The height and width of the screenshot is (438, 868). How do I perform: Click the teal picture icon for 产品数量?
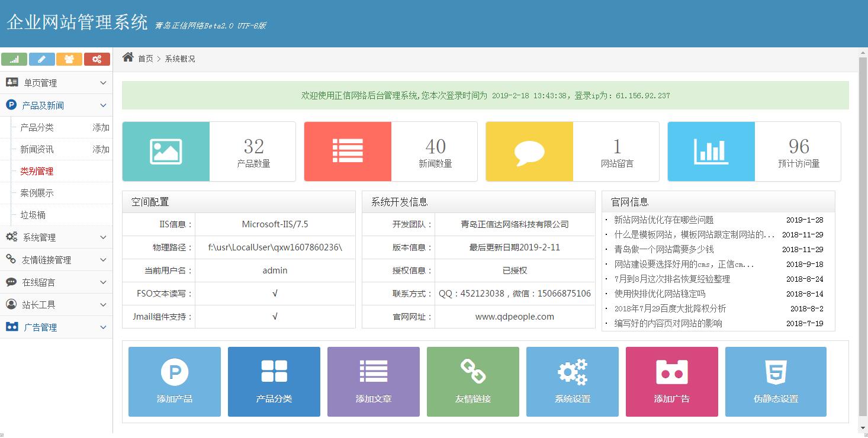tap(166, 152)
